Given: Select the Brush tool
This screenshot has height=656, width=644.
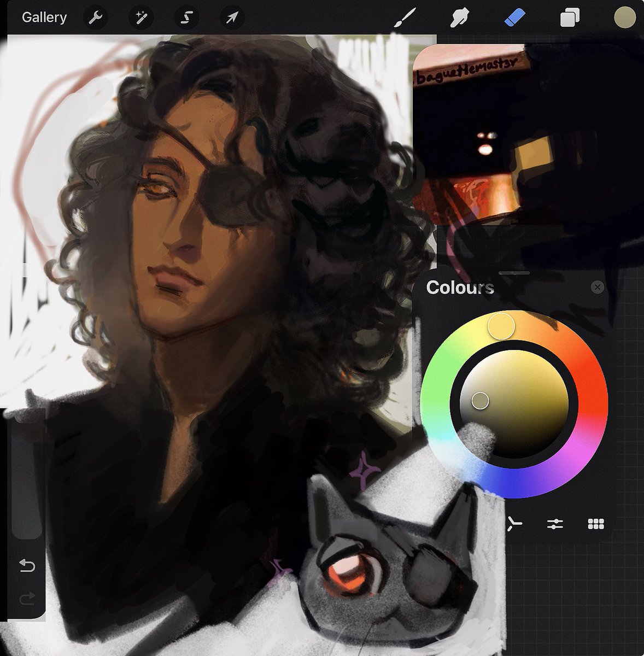Looking at the screenshot, I should pos(405,18).
